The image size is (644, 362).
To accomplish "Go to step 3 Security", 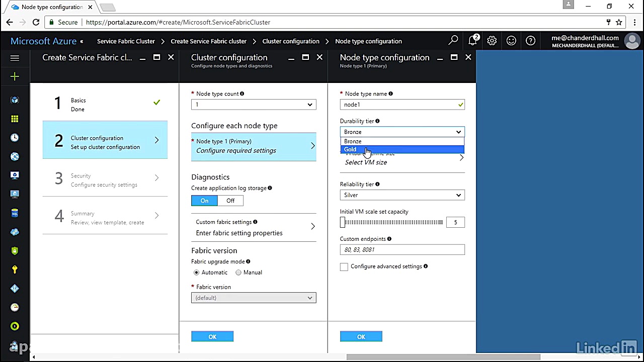I will pyautogui.click(x=105, y=178).
